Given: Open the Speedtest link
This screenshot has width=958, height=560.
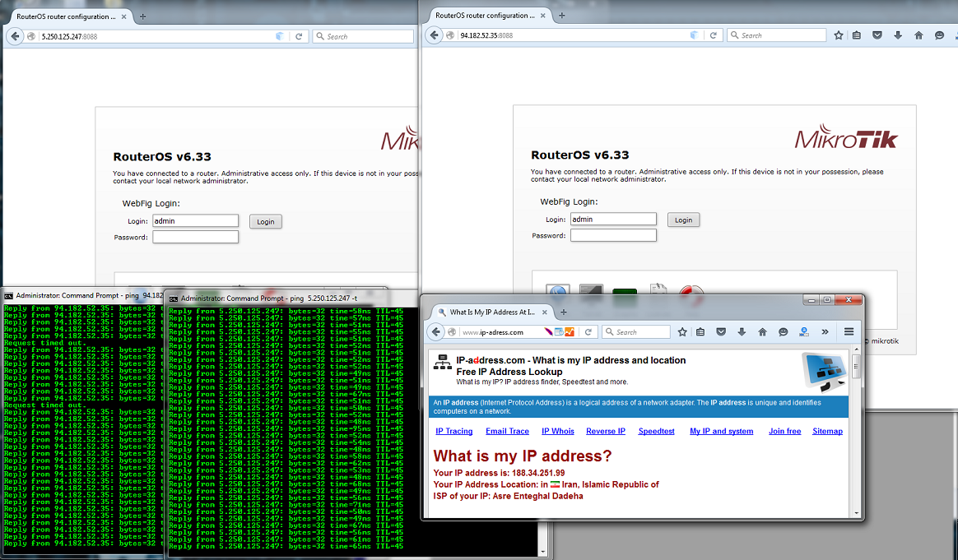Looking at the screenshot, I should (656, 431).
